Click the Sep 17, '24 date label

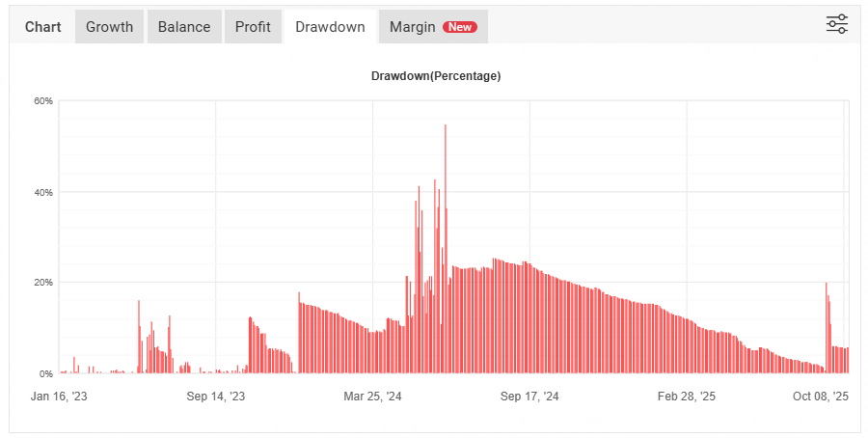(529, 397)
